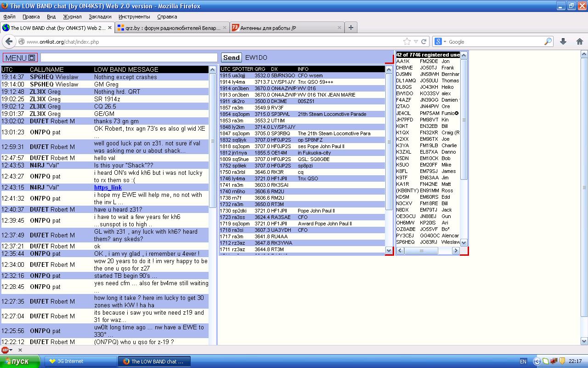Click user list scroll-right arrow
Screen dimensions: 588x368
pyautogui.click(x=456, y=251)
